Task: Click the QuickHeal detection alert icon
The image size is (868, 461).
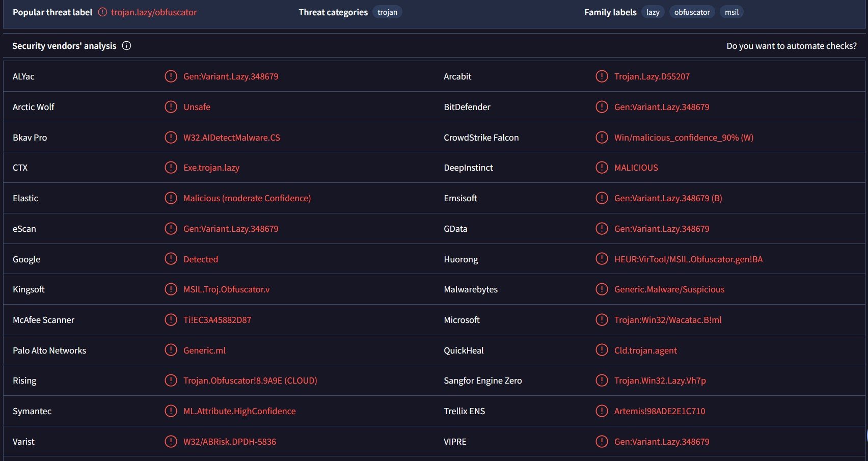Action: pyautogui.click(x=602, y=350)
